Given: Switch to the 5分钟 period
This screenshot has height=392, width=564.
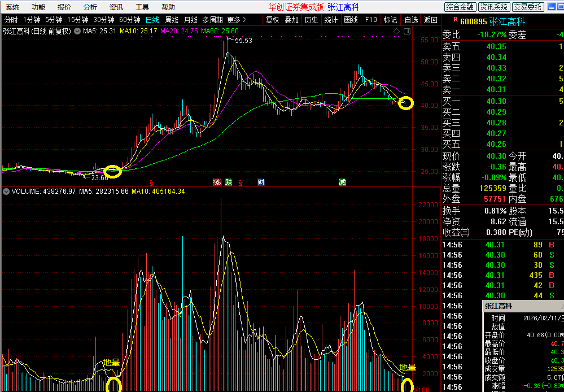Looking at the screenshot, I should pyautogui.click(x=54, y=20).
